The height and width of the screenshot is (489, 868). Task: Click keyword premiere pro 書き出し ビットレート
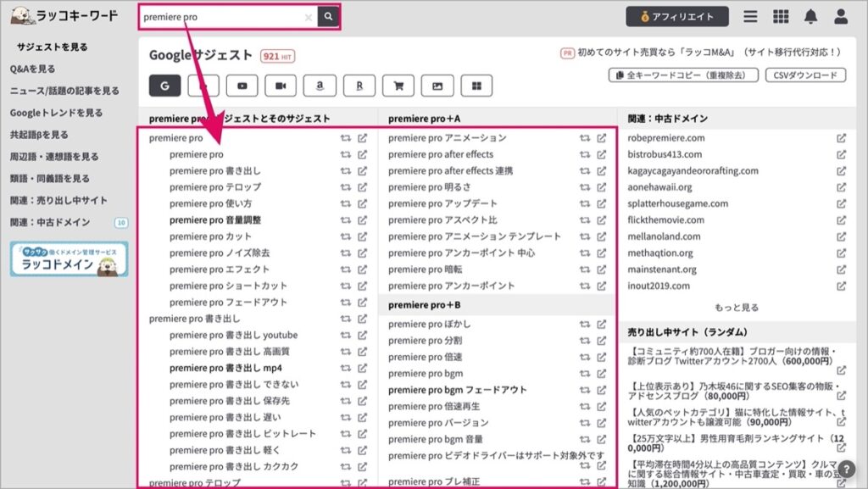tap(242, 434)
